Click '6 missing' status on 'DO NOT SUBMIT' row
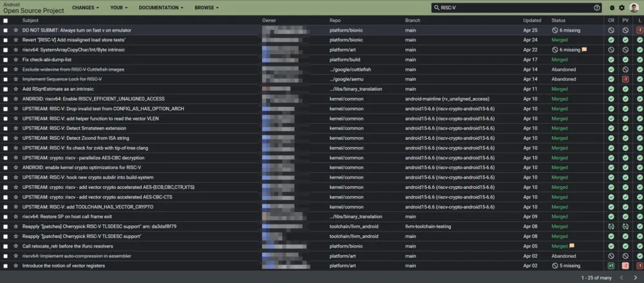Viewport: 644px width, 283px height. [x=566, y=30]
